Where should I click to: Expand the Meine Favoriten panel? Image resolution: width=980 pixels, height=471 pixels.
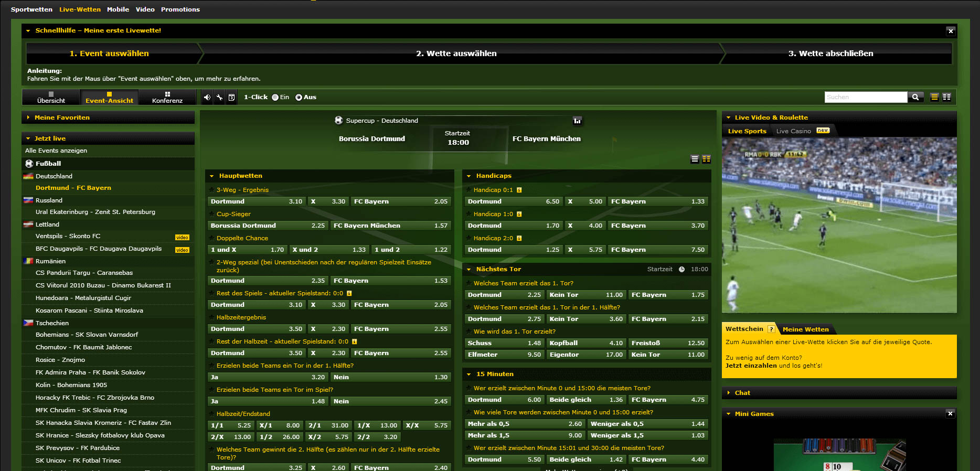[28, 117]
